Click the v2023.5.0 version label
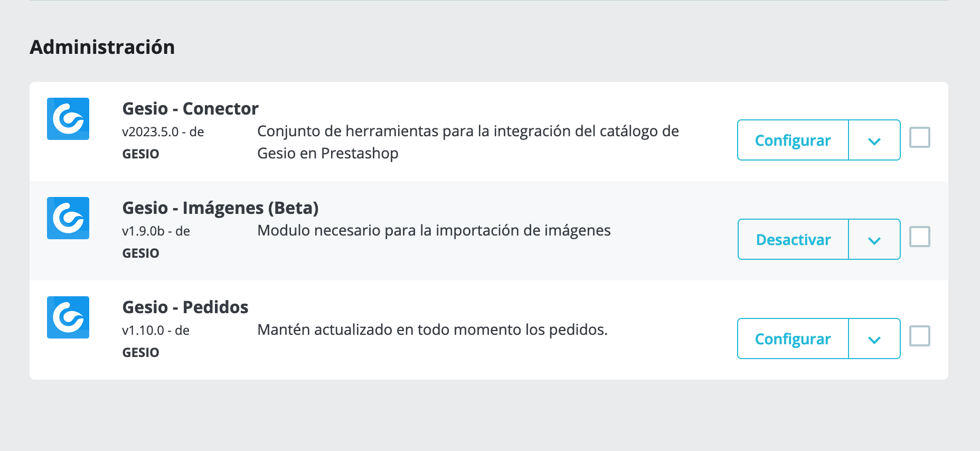Viewport: 980px width, 451px height. [x=150, y=131]
